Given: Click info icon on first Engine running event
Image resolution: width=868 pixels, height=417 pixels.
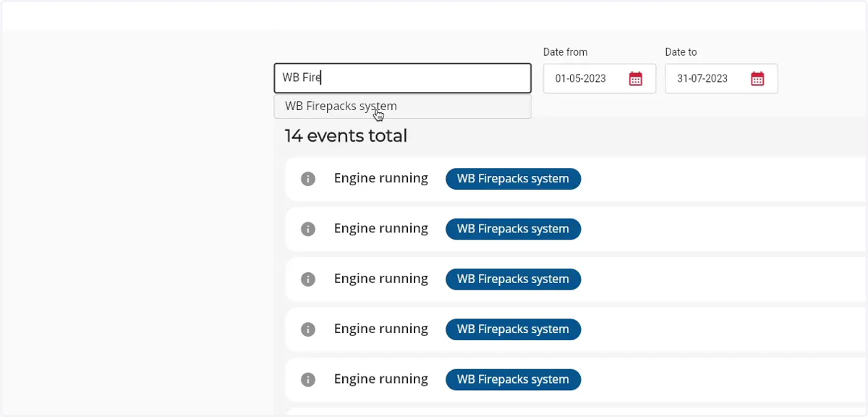Looking at the screenshot, I should 308,179.
